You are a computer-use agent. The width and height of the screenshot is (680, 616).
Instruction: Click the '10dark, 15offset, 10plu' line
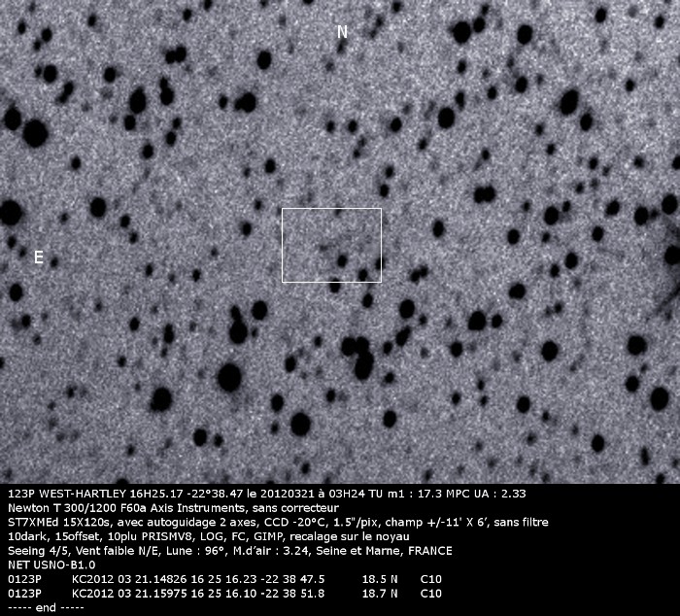point(209,536)
